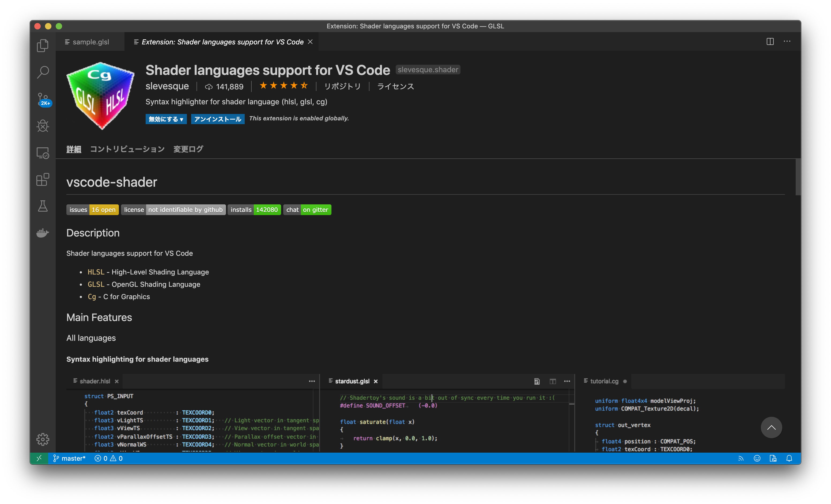Open the リポジトリ link

coord(342,86)
